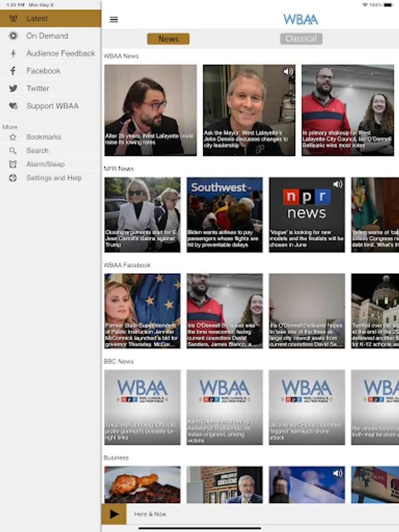Screen dimensions: 399x532
Task: Tap the Wi-Fi status icon
Action: click(x=365, y=5)
